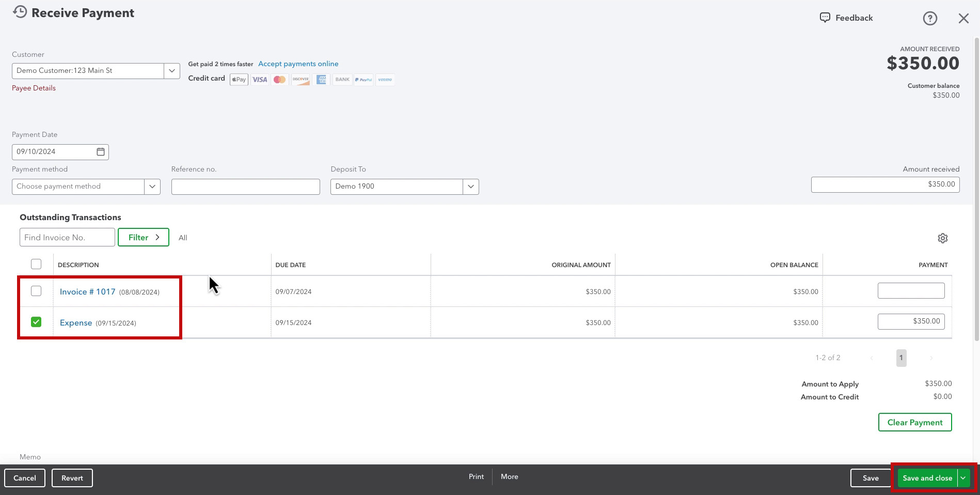Screen dimensions: 980x495
Task: Select the Venmo icon
Action: point(385,80)
